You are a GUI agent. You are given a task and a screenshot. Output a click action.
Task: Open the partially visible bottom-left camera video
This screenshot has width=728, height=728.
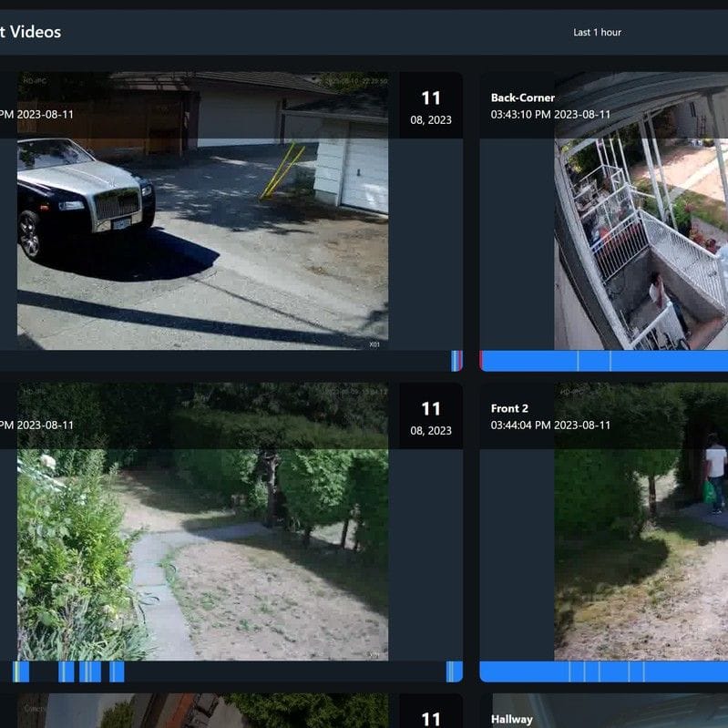[202, 712]
